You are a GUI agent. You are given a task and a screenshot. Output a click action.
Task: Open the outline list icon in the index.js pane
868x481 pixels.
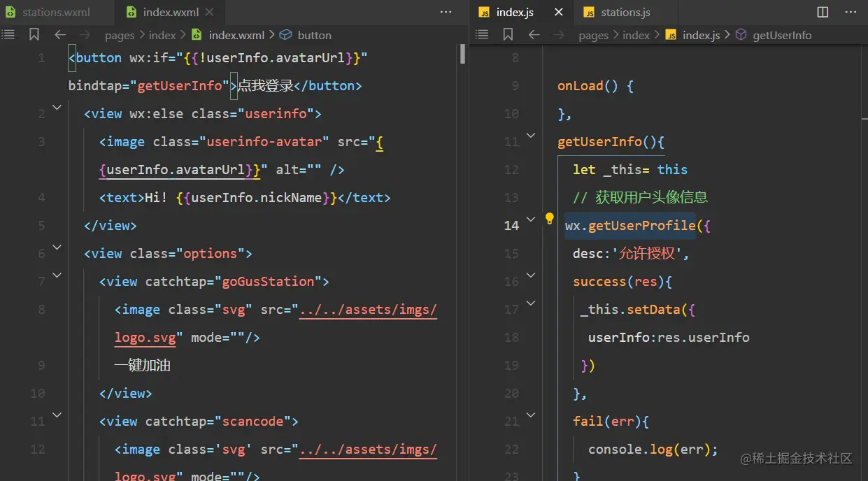pos(482,34)
